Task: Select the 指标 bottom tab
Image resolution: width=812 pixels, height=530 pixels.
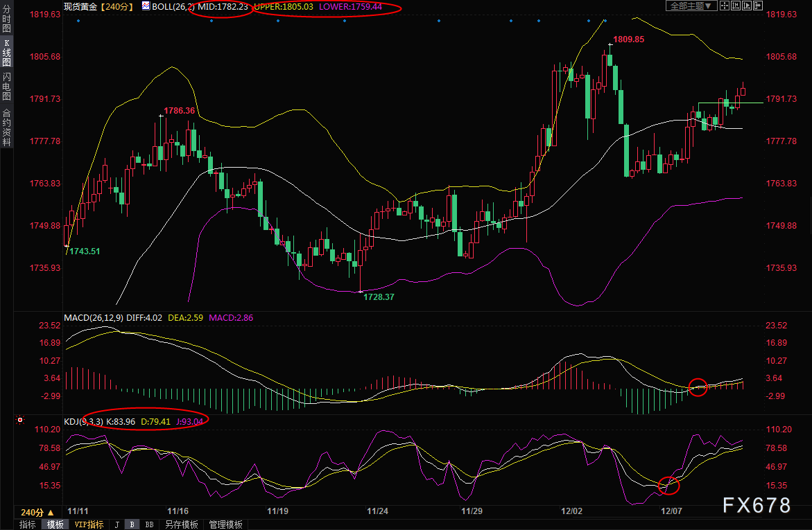Action: [x=28, y=524]
